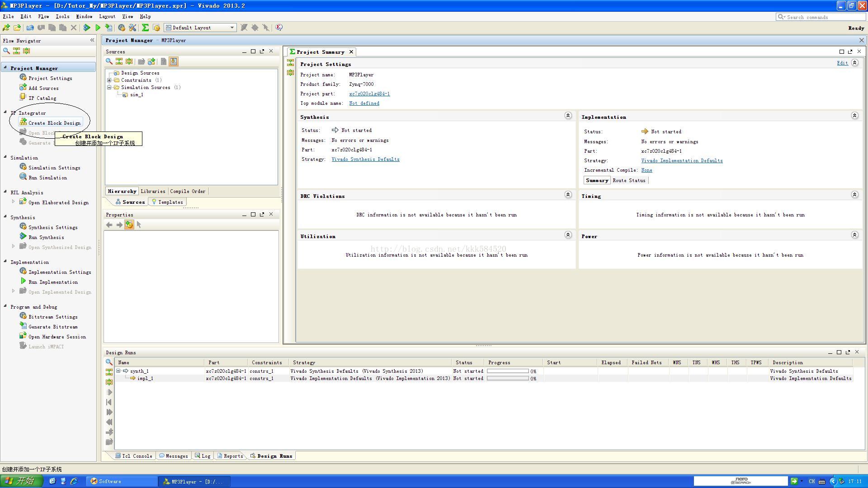
Task: Switch to the Compile Order tab
Action: pyautogui.click(x=188, y=191)
